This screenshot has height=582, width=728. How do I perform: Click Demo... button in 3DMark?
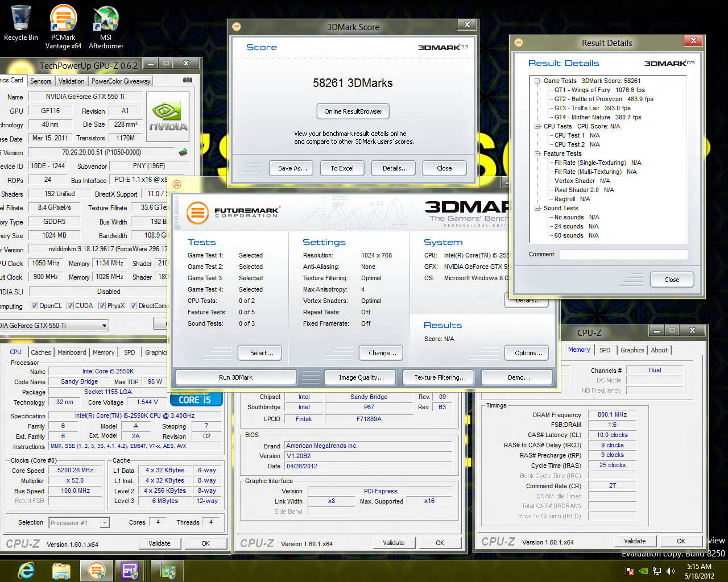[517, 377]
